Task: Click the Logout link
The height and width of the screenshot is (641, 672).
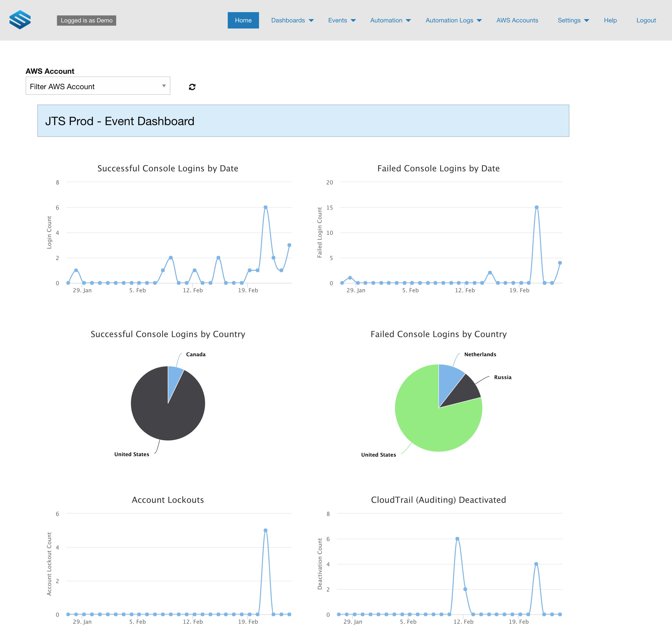Action: (x=646, y=21)
